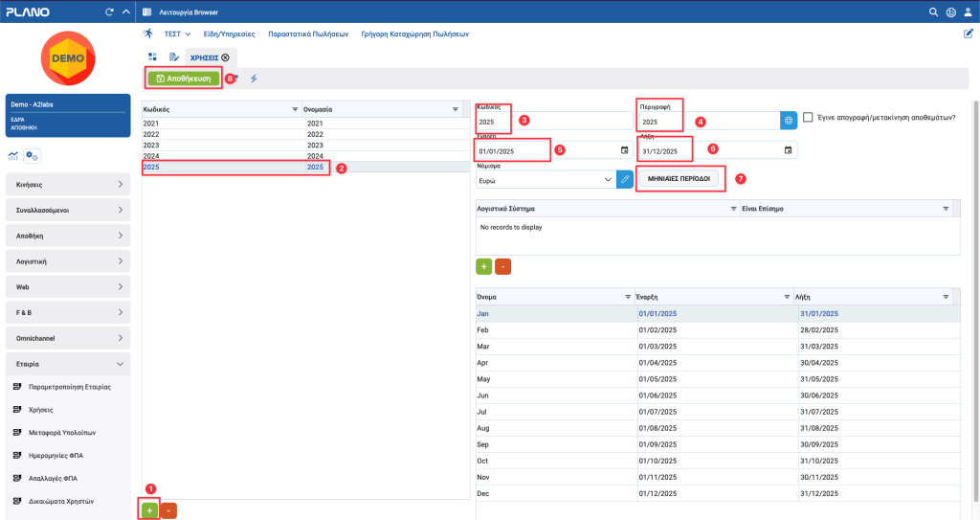Click the Αποθήκευση save button
This screenshot has height=520, width=980.
(x=184, y=79)
